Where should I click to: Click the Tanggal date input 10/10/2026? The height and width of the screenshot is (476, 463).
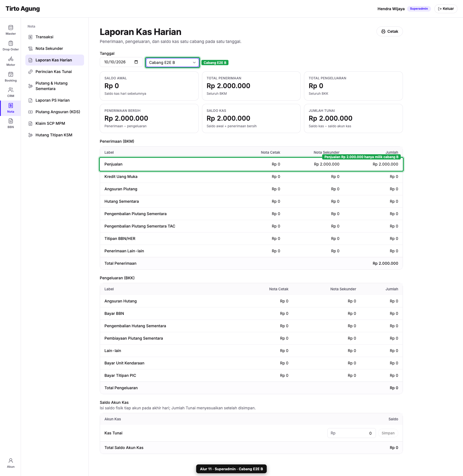pos(121,62)
